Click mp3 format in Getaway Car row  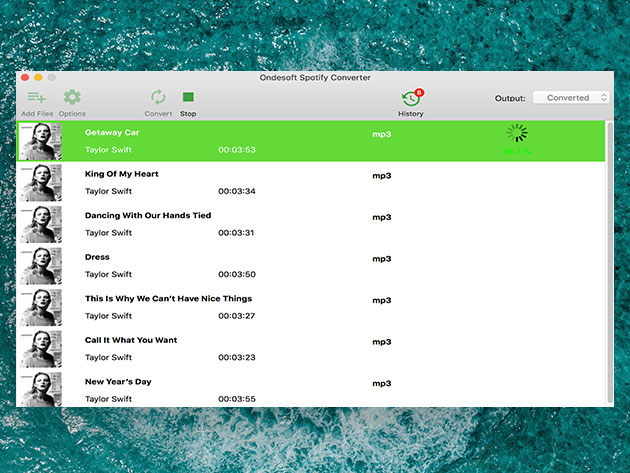click(382, 134)
